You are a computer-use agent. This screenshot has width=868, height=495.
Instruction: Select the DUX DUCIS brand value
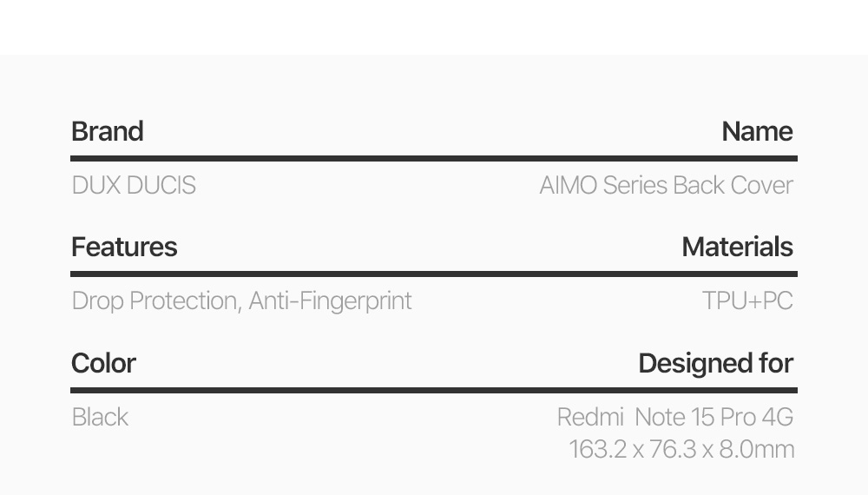click(134, 185)
